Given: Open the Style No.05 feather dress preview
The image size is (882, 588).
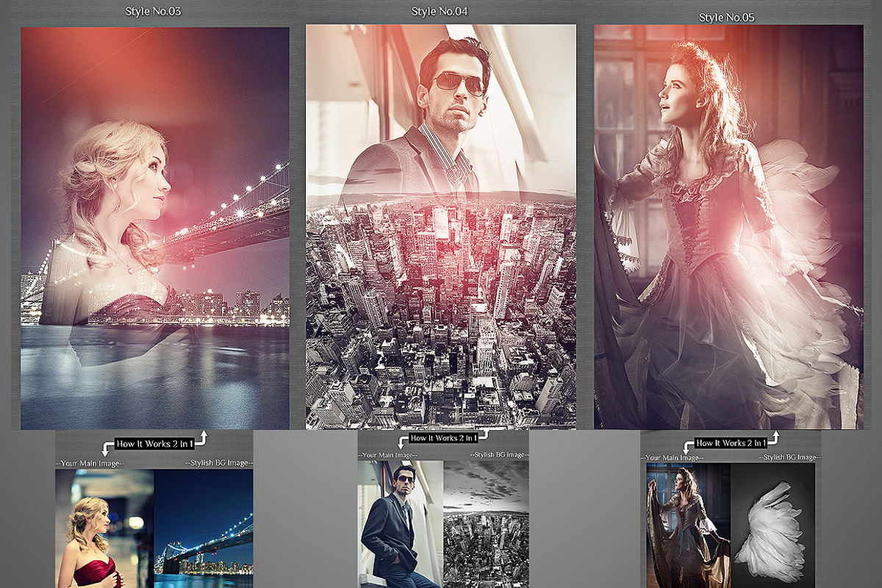Looking at the screenshot, I should tap(728, 227).
